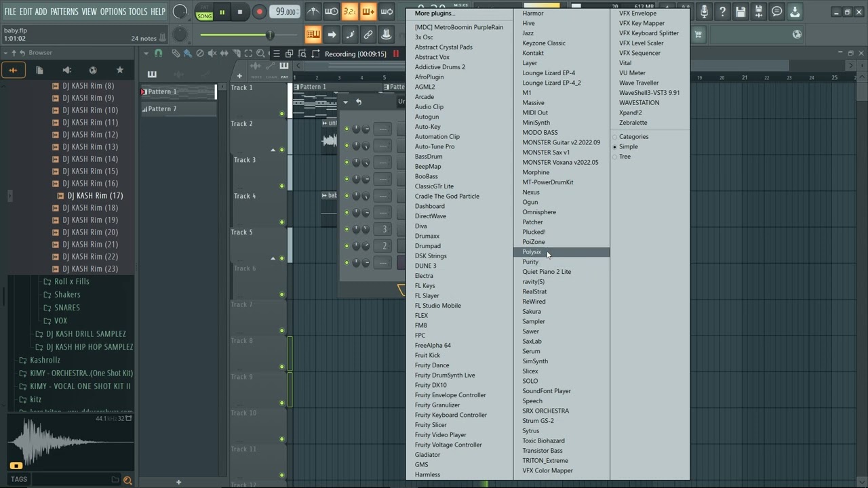
Task: Open the favorites star tab in browser
Action: (120, 70)
